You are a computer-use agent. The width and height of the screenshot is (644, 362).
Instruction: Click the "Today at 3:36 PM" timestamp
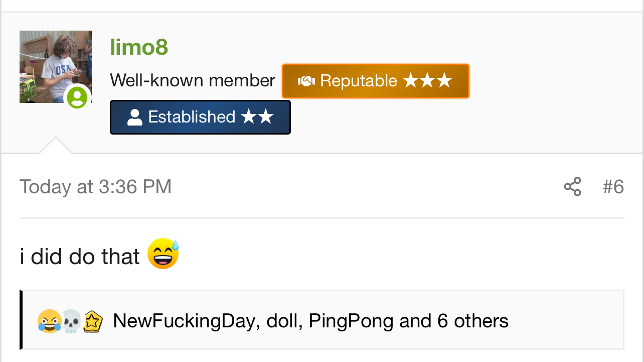click(95, 187)
